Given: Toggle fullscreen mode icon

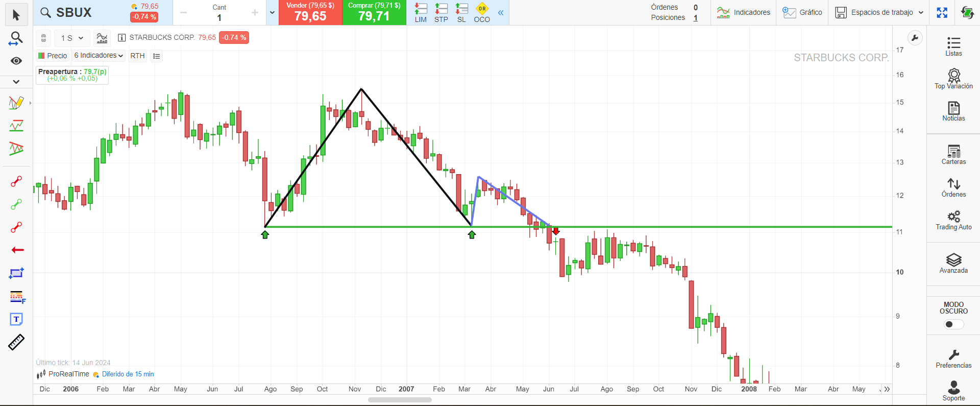Looking at the screenshot, I should tap(942, 12).
